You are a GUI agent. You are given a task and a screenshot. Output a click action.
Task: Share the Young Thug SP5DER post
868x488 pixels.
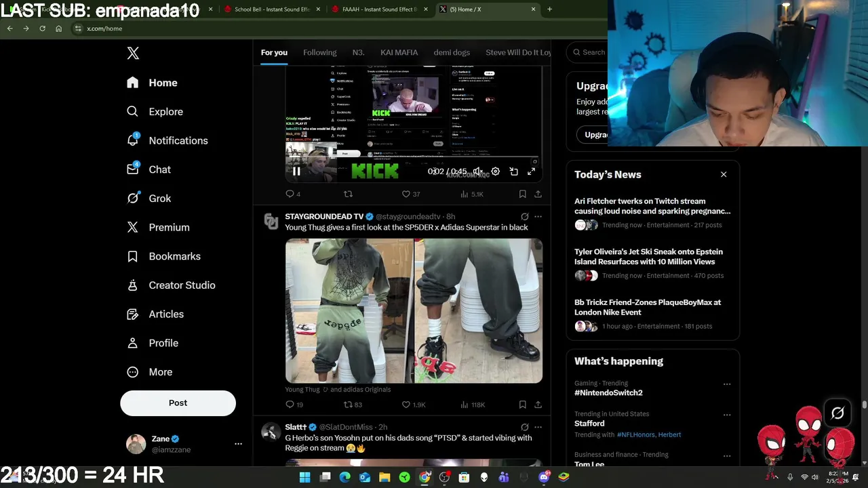click(x=538, y=405)
